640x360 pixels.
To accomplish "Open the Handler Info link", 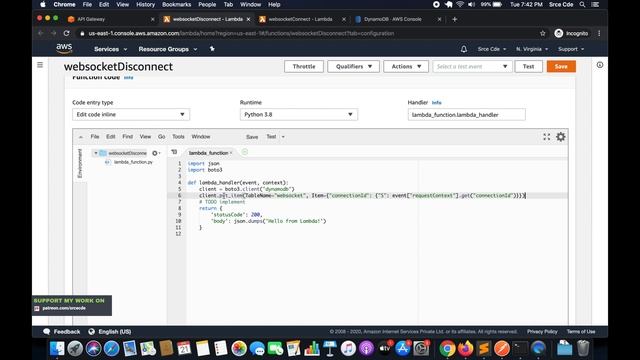I will 437,103.
